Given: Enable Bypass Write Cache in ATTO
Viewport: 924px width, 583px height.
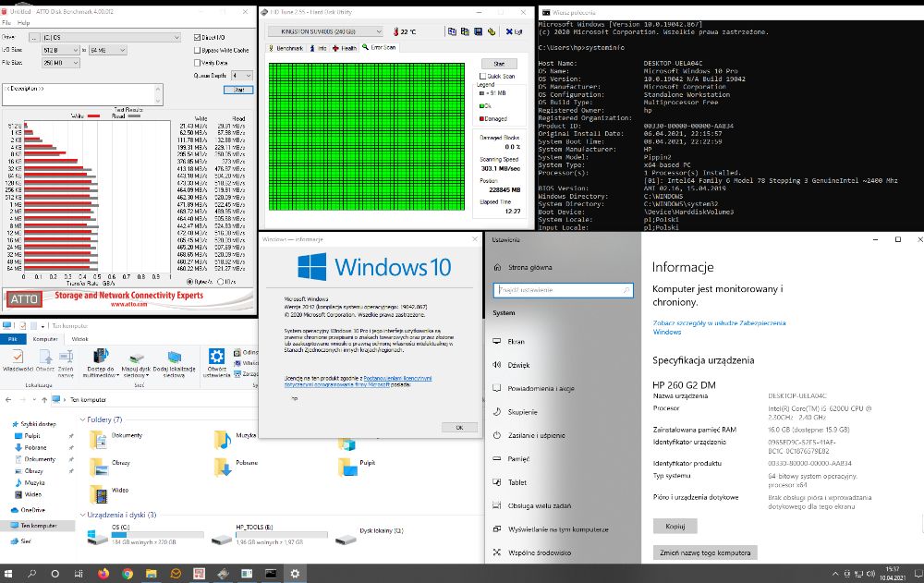Looking at the screenshot, I should click(x=198, y=50).
